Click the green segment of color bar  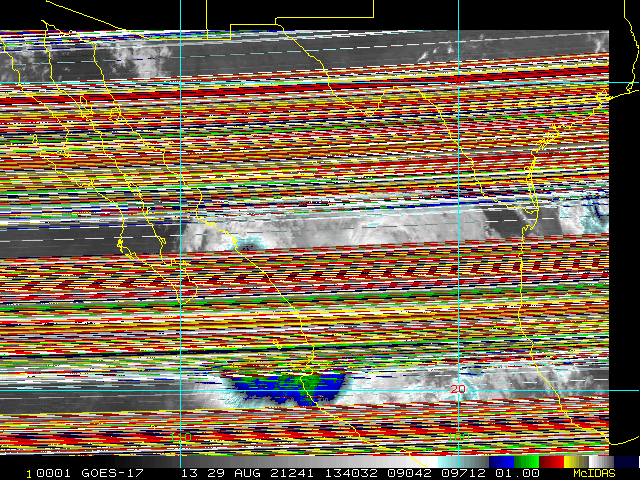point(527,462)
